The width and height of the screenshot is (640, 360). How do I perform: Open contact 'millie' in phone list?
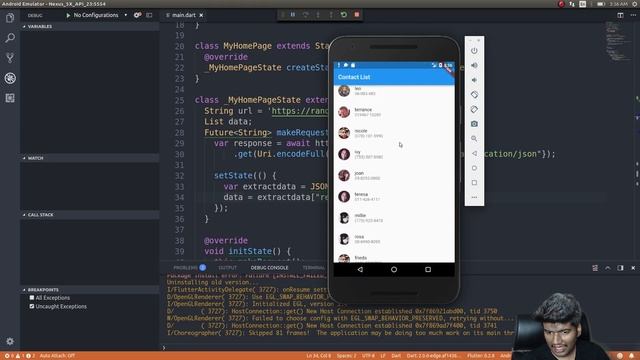click(394, 218)
